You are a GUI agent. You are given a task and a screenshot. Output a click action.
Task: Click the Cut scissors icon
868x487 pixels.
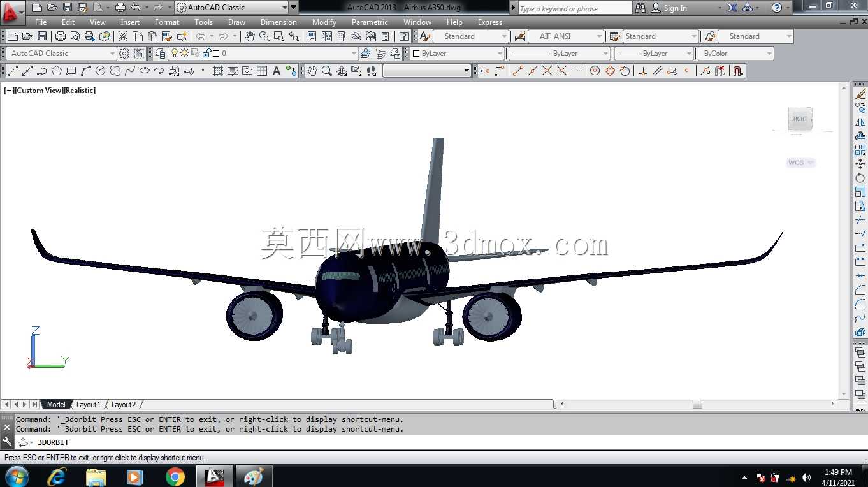tap(123, 36)
